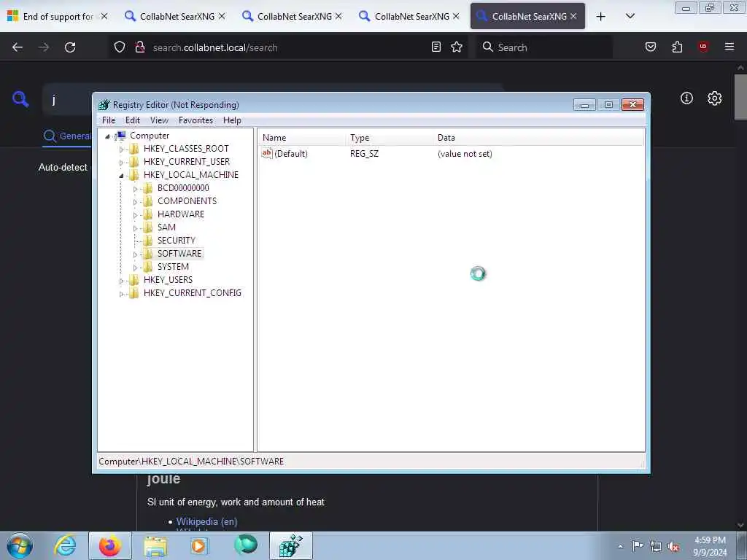The image size is (747, 560).
Task: Open the Help menu in Registry Editor
Action: click(232, 120)
